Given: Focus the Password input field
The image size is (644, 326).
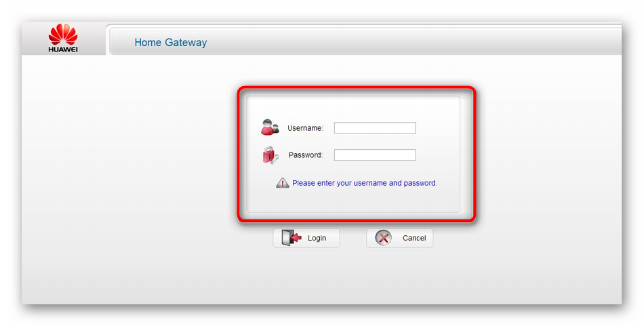Looking at the screenshot, I should tap(375, 155).
